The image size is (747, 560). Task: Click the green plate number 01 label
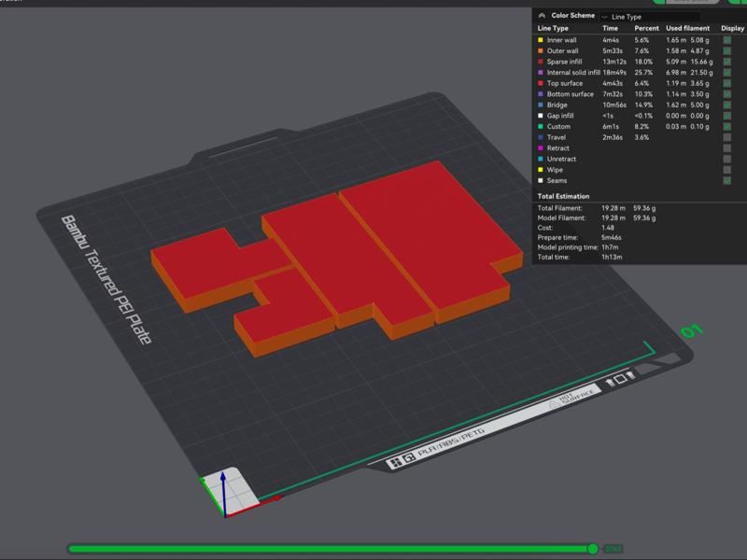point(692,331)
